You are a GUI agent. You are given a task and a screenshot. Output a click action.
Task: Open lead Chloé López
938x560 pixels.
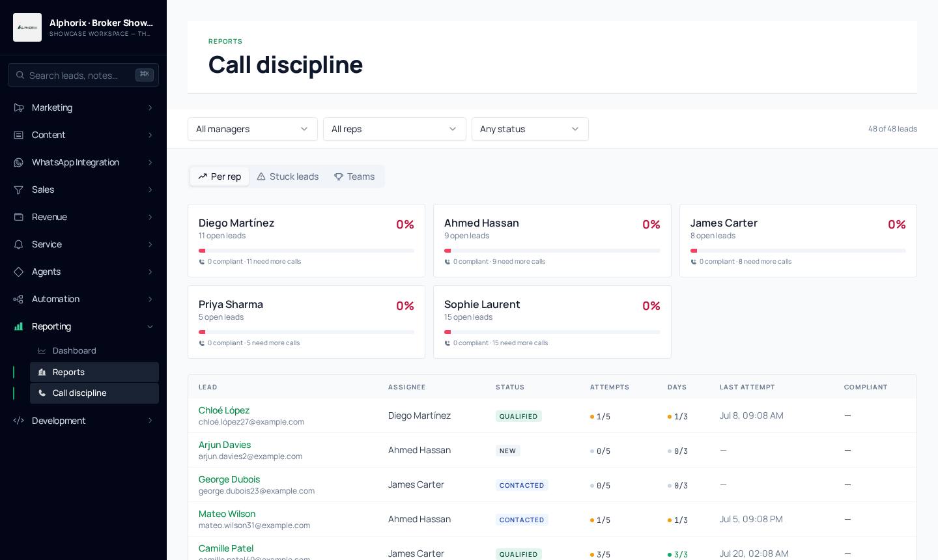click(x=224, y=410)
